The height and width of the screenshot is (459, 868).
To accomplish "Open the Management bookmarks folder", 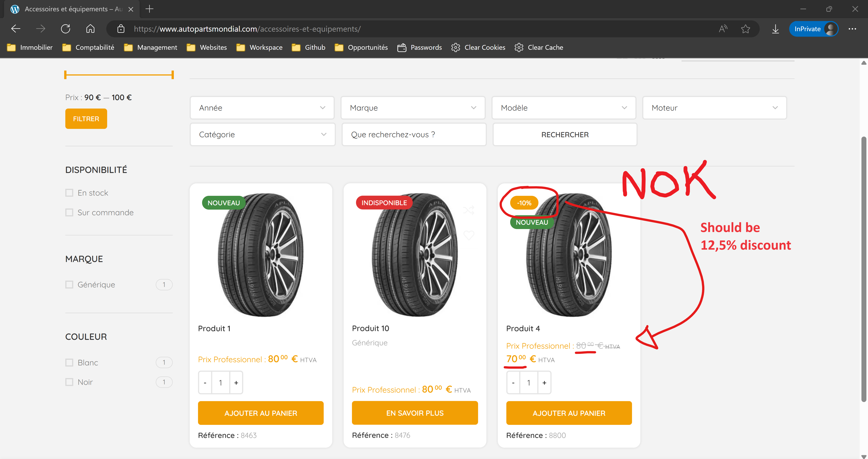I will (x=150, y=47).
